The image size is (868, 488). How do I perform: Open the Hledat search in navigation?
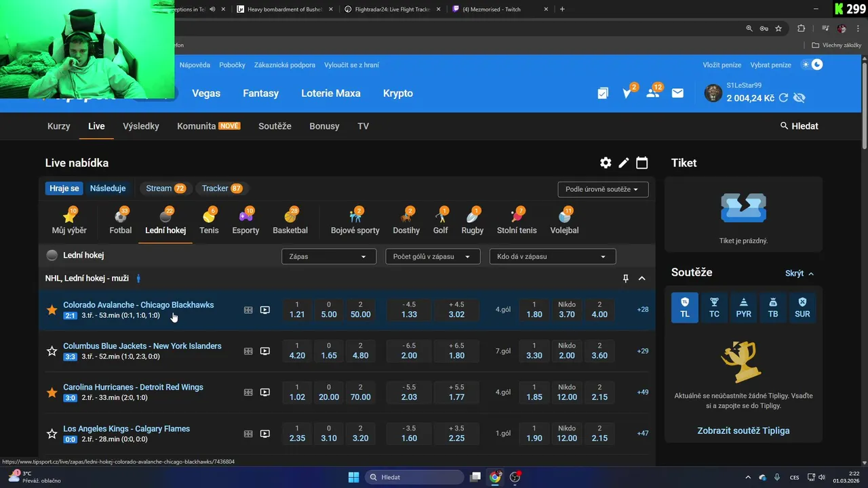[800, 126]
